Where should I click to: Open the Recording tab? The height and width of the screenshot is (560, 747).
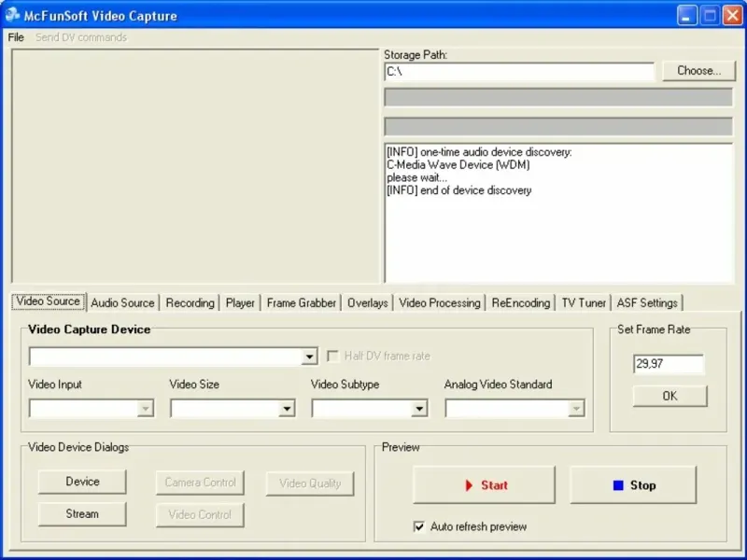pyautogui.click(x=190, y=302)
